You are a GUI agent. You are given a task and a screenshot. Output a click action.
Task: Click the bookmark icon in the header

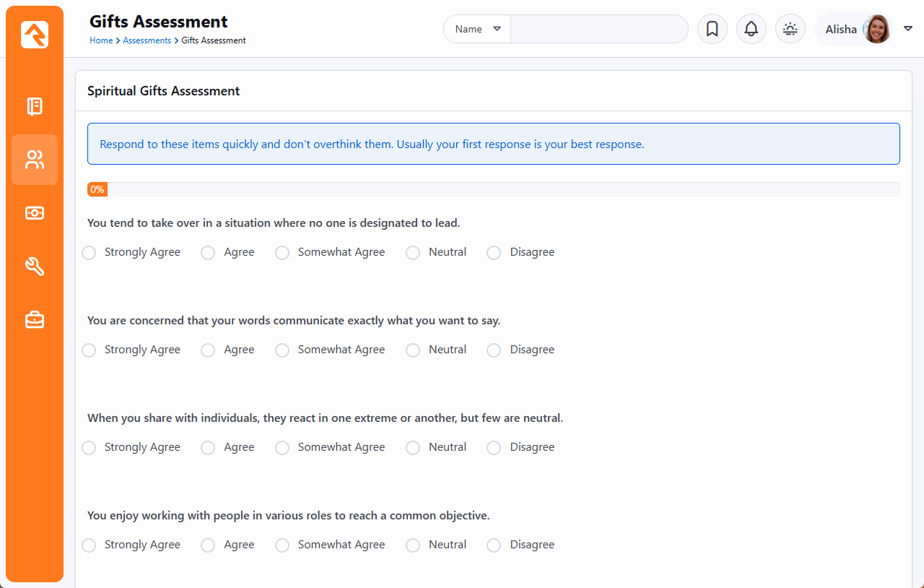click(x=712, y=29)
